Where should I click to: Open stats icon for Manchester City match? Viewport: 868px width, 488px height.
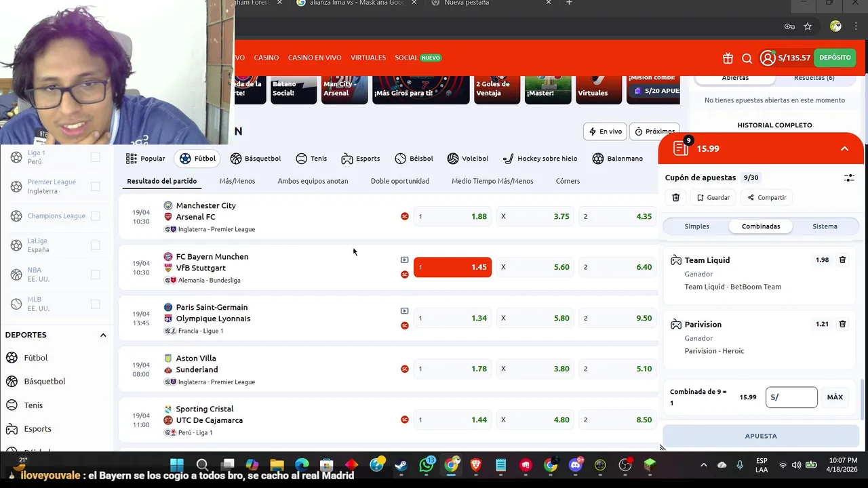coord(405,216)
